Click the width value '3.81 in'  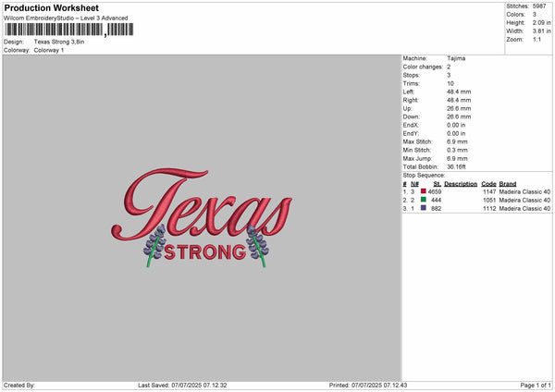tap(541, 31)
